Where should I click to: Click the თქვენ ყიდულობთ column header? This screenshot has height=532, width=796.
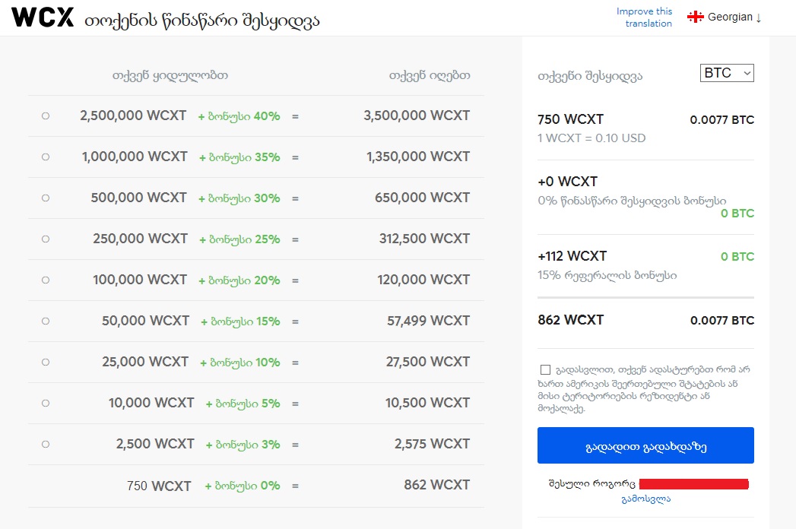pos(170,76)
